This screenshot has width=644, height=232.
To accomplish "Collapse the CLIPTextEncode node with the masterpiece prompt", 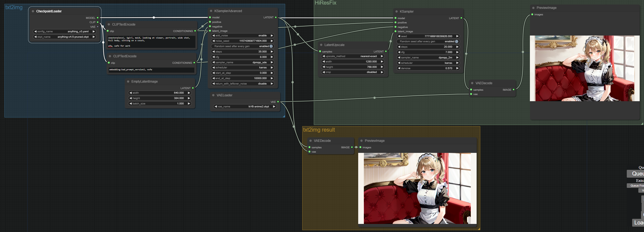I will point(109,24).
